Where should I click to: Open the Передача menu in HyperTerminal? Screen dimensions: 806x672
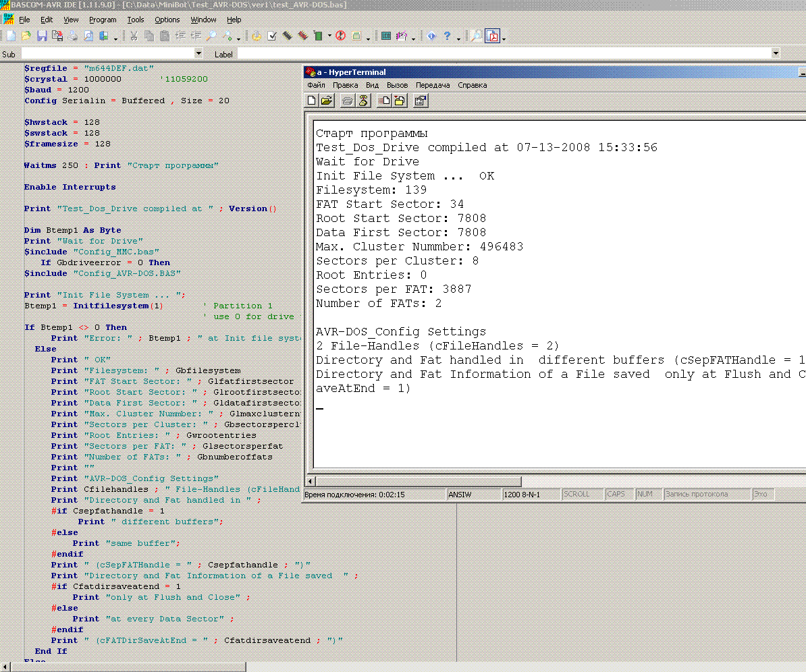pyautogui.click(x=433, y=85)
